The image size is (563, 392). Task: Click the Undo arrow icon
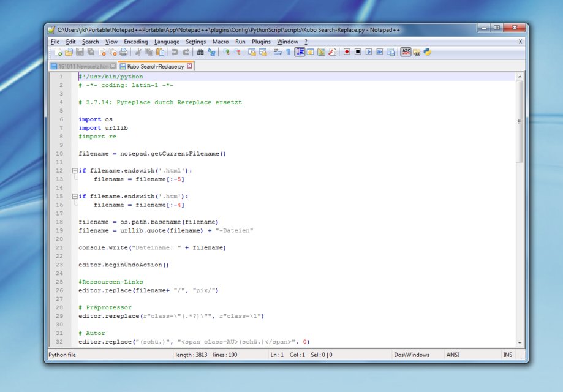pyautogui.click(x=175, y=53)
